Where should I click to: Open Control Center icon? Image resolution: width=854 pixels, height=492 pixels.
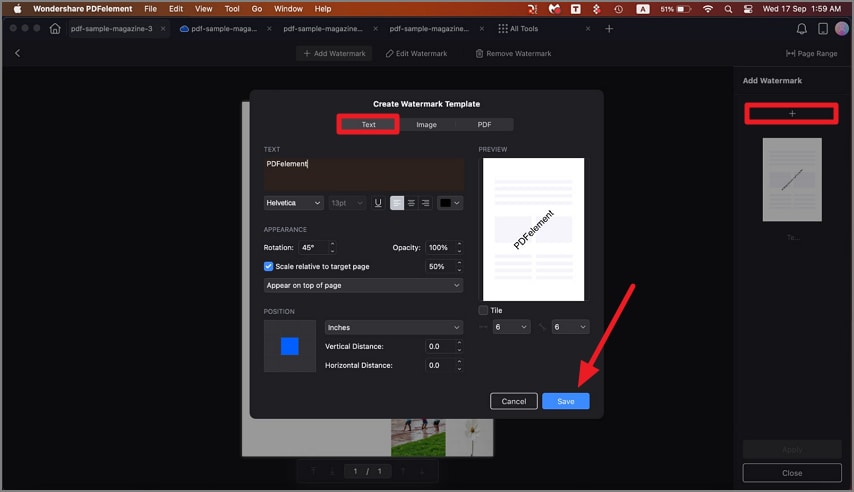pos(748,9)
